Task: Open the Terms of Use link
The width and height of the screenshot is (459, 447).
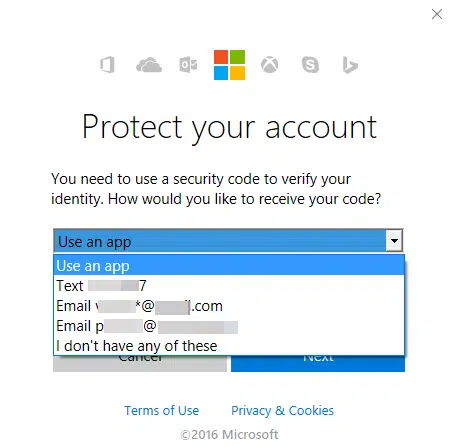Action: [x=162, y=411]
